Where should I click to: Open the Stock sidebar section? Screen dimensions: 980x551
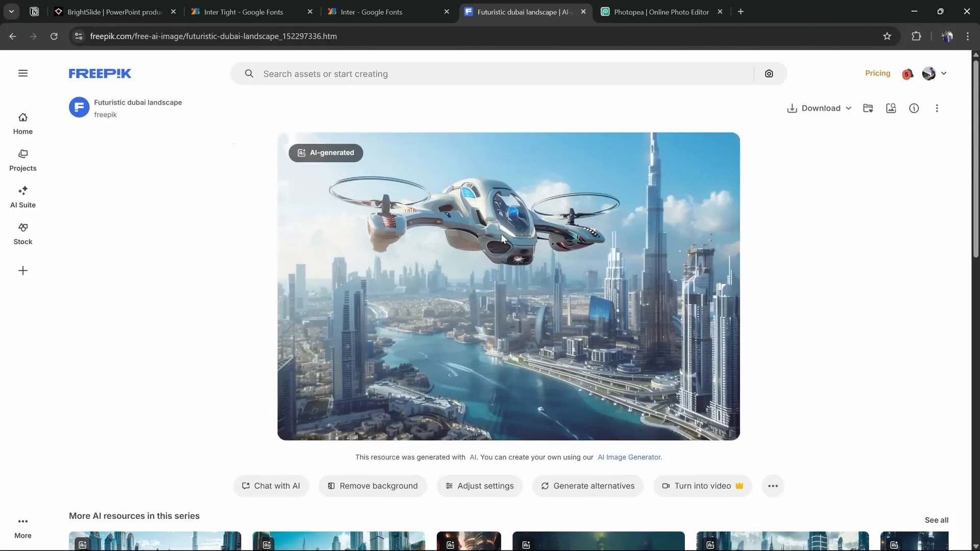23,234
